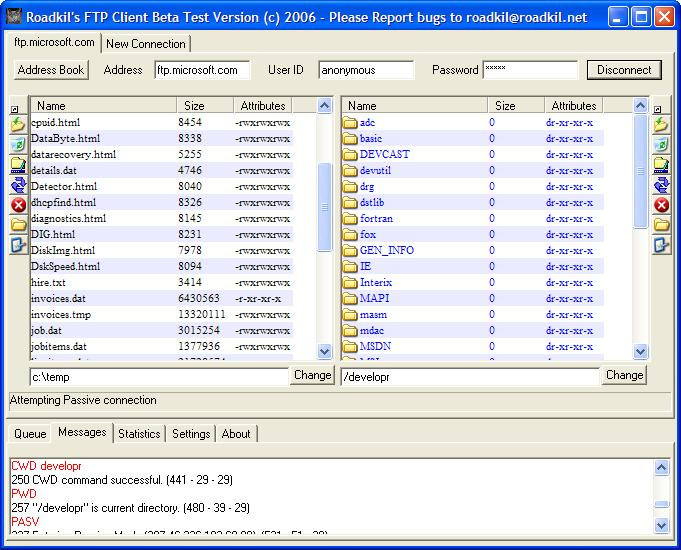Click the plain yellow folder icon in remote panel

point(661,225)
